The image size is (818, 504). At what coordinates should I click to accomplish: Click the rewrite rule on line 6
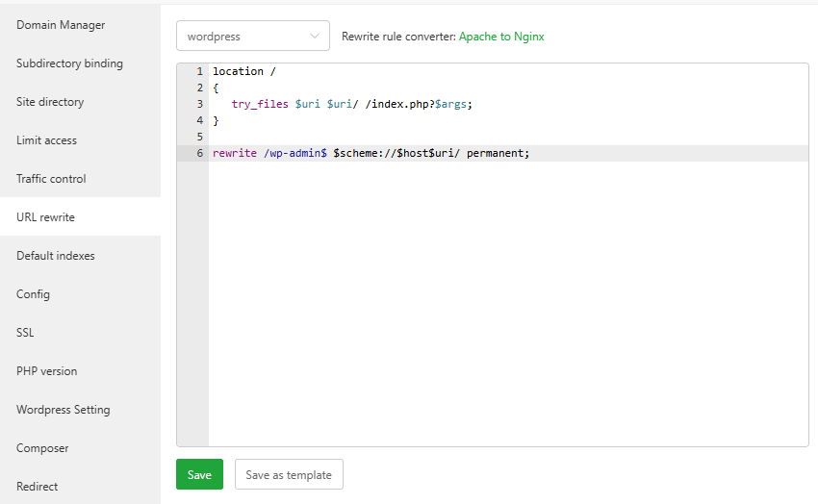click(371, 154)
